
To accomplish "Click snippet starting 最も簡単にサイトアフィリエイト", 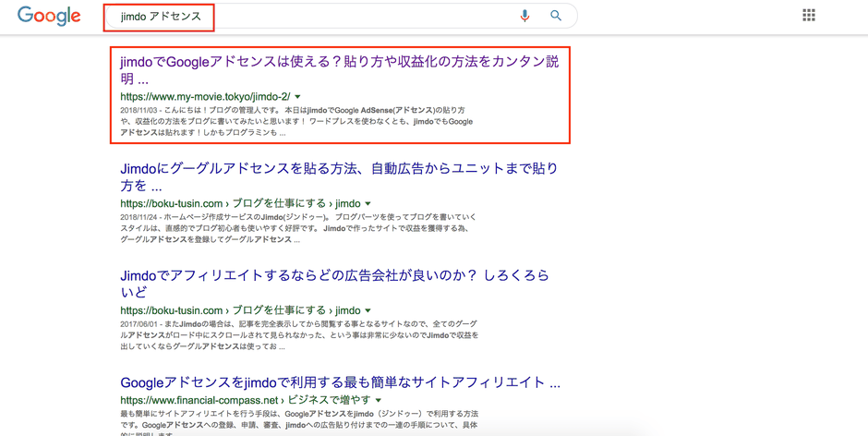I will pos(299,424).
